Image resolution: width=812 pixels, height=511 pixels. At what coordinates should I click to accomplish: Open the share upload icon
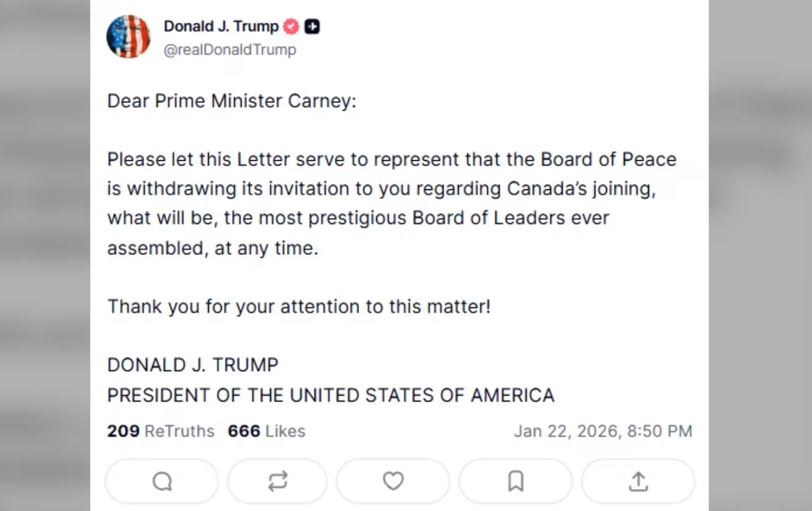(x=638, y=481)
